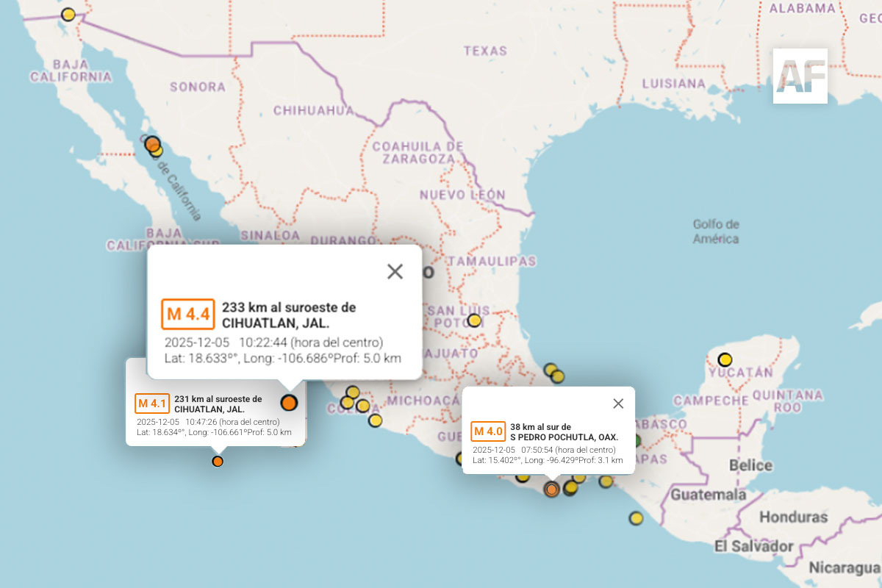Click the yellow earthquake marker in Yucatán
The height and width of the screenshot is (588, 882).
(725, 359)
